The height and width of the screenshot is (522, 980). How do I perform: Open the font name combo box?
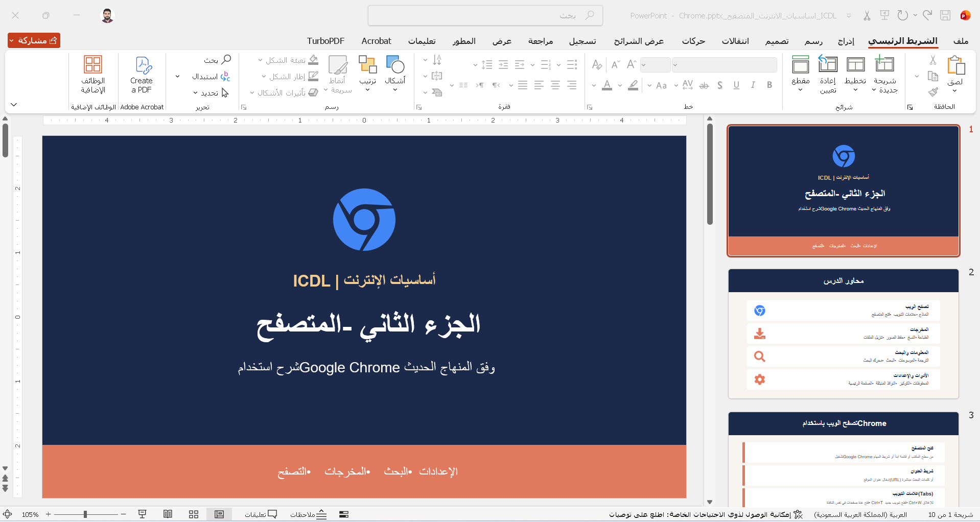[724, 65]
